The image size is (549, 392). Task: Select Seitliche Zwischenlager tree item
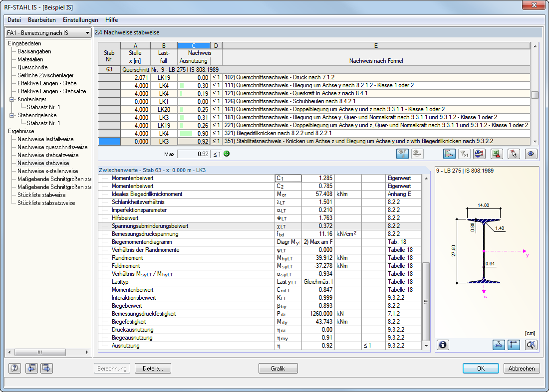(x=45, y=75)
